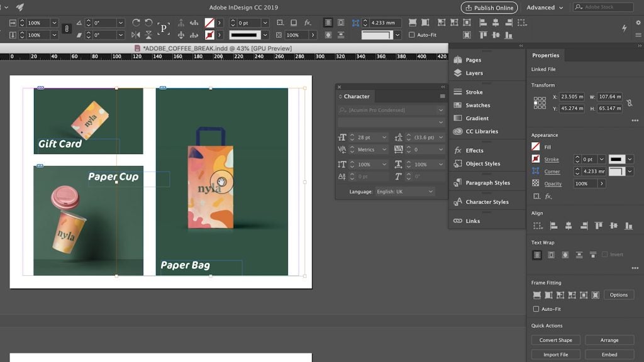Open the Swatches panel
The width and height of the screenshot is (644, 362).
coord(477,106)
